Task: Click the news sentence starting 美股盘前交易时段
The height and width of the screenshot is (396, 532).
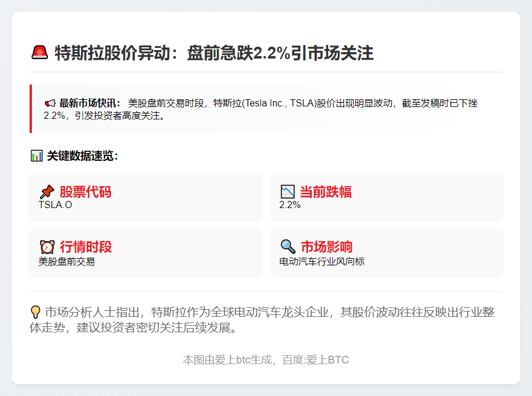Action: 261,109
